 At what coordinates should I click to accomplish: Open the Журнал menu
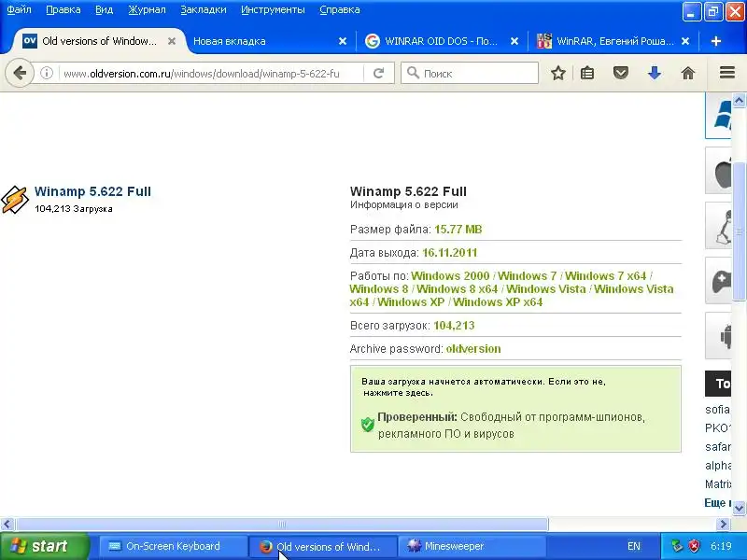coord(147,9)
